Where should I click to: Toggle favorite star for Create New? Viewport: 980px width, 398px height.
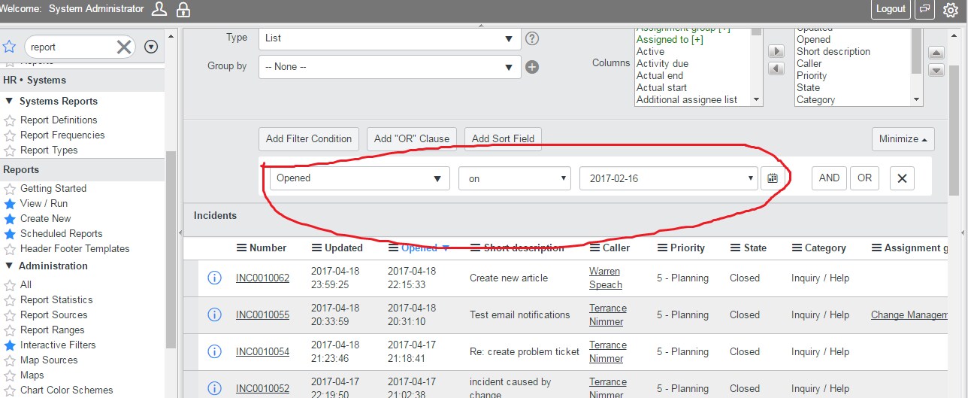[x=10, y=219]
